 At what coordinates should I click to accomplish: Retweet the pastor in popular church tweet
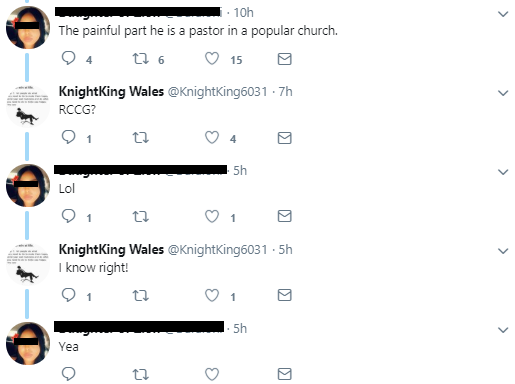[x=140, y=59]
